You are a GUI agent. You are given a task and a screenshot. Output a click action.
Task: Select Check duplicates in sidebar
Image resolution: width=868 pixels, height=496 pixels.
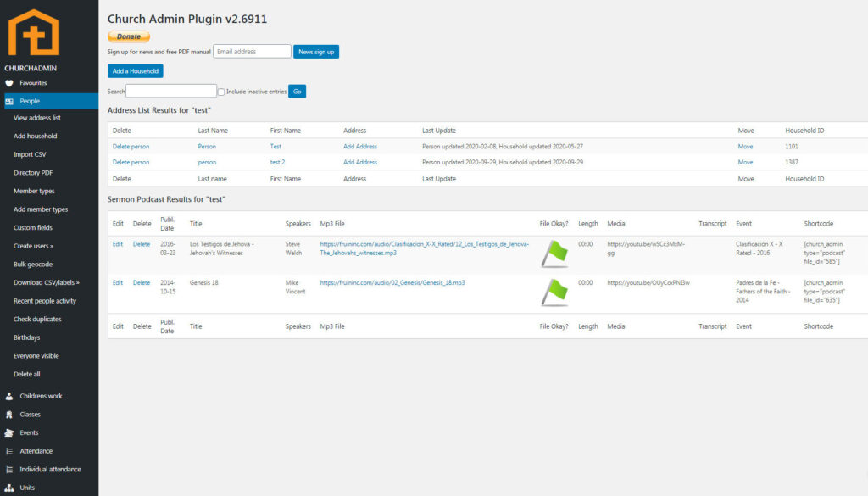tap(37, 320)
